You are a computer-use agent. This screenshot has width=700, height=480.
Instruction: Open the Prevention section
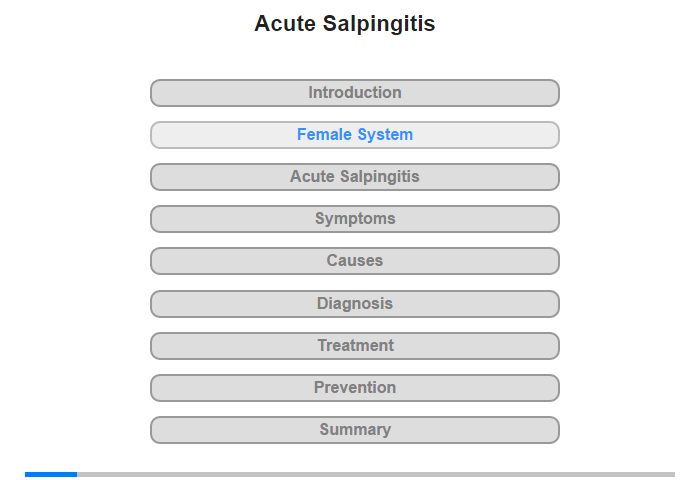click(x=355, y=388)
